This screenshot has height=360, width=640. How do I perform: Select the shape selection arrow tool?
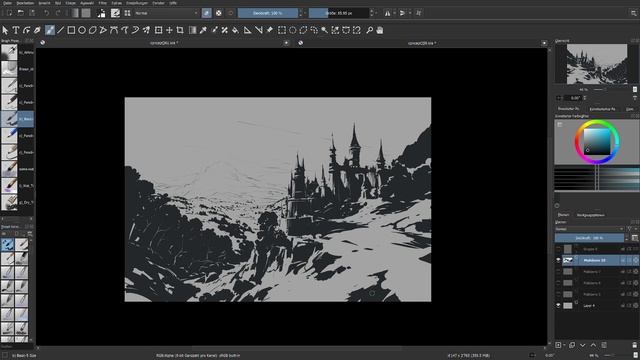[5, 30]
